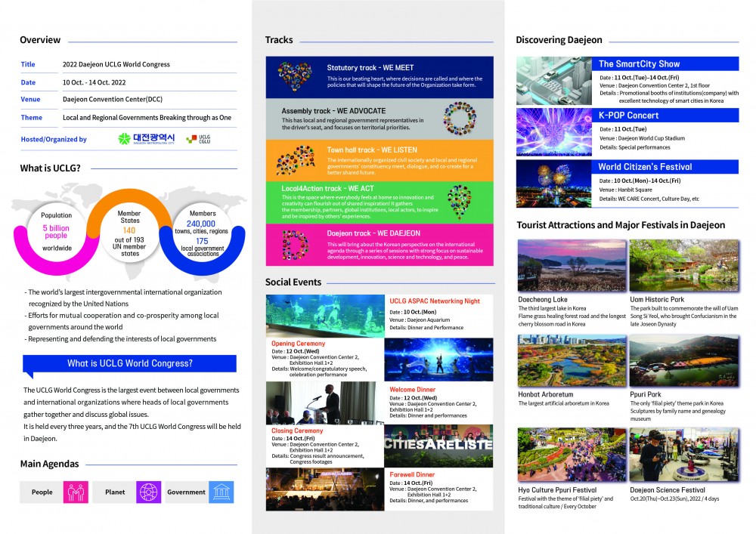Open the Hanbat Arboretum aerial photo
This screenshot has height=534, width=756.
click(572, 360)
